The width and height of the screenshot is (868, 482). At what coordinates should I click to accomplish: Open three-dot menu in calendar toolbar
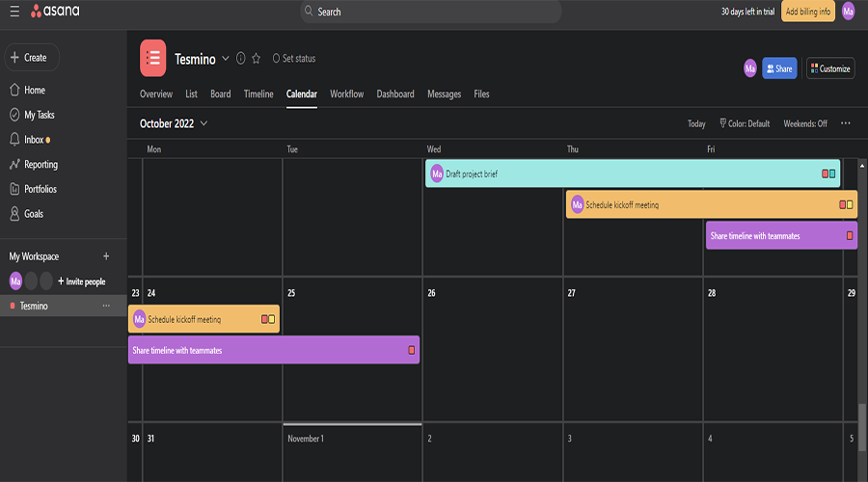click(x=846, y=123)
